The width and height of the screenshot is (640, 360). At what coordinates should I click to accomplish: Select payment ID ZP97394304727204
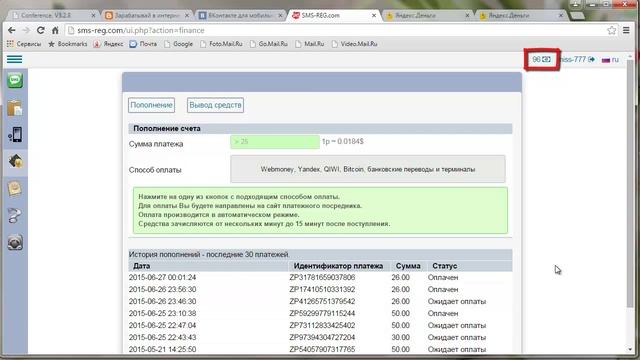coord(322,338)
